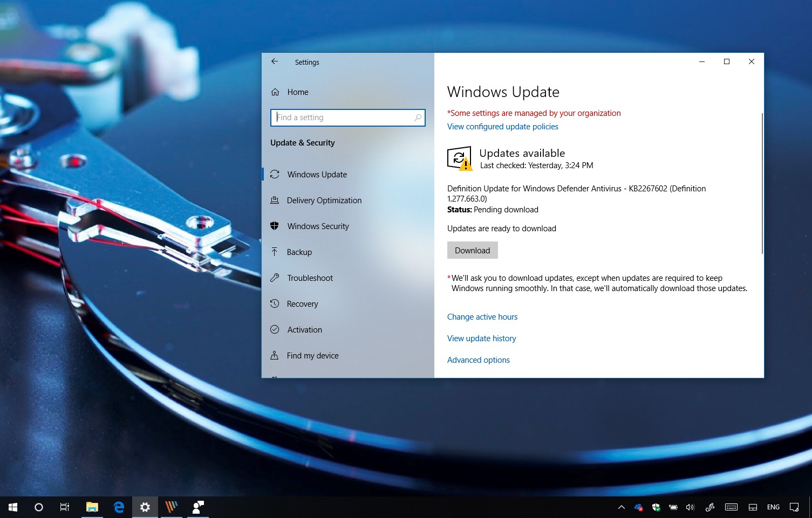Click ENG language indicator in tray
Screen dimensions: 812x518
pyautogui.click(x=773, y=507)
